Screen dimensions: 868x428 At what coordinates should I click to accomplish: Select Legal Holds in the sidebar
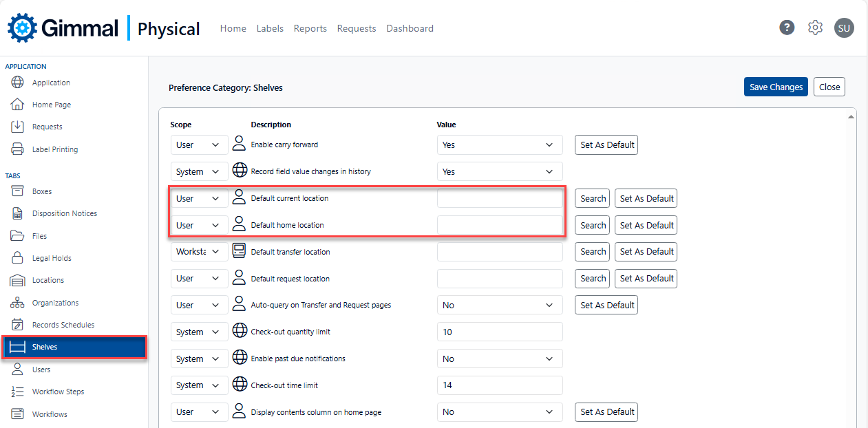point(52,258)
